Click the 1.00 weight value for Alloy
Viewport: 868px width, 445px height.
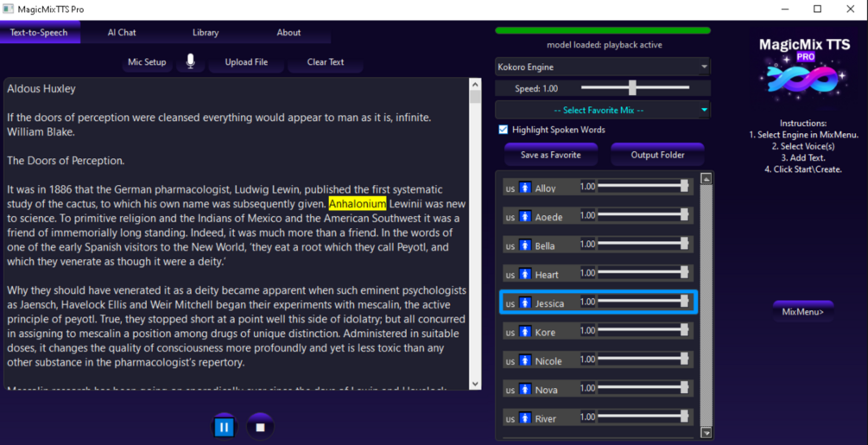(x=588, y=187)
